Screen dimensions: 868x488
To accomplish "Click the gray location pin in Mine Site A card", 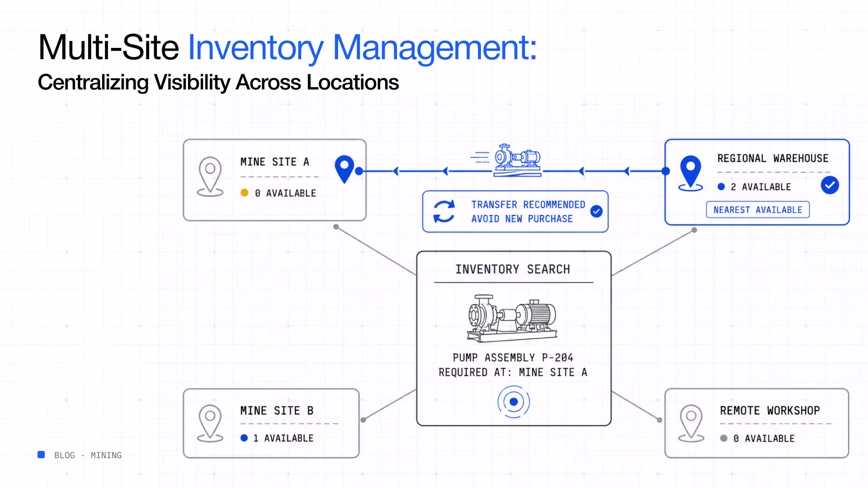I will point(210,177).
